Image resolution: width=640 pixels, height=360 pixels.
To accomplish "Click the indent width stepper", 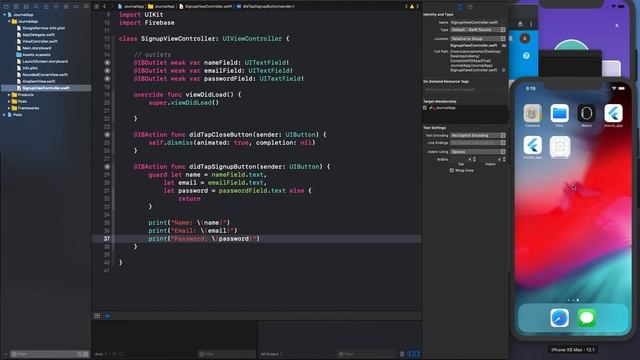I will pyautogui.click(x=504, y=159).
